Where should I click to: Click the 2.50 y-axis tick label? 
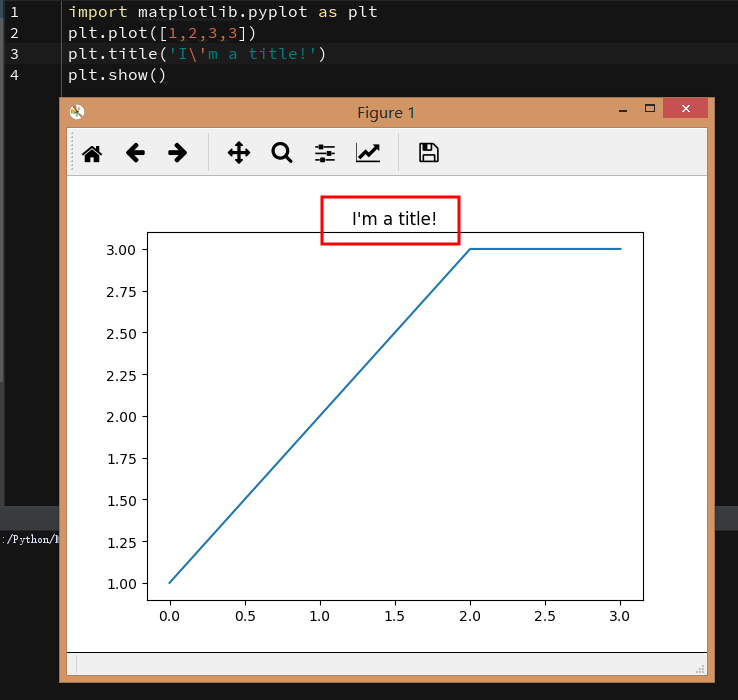121,334
